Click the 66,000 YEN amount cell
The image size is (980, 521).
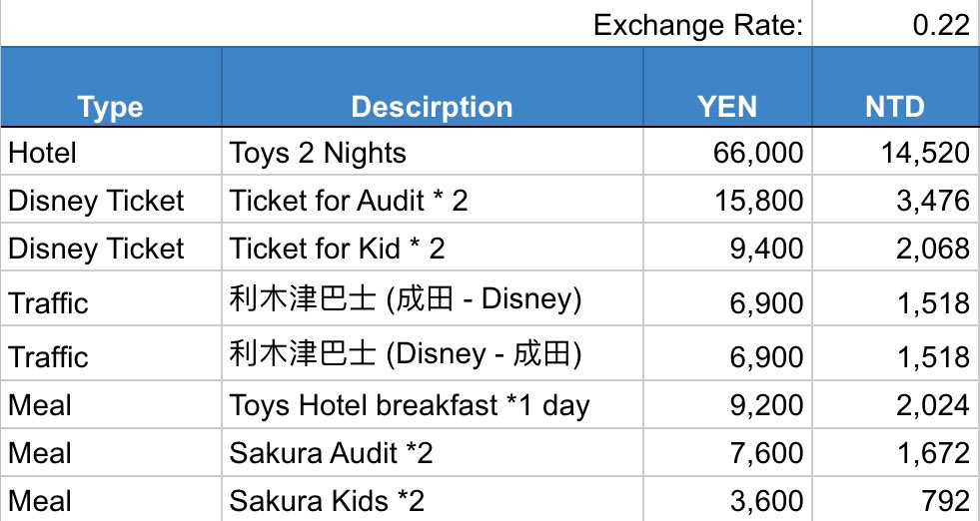(726, 153)
